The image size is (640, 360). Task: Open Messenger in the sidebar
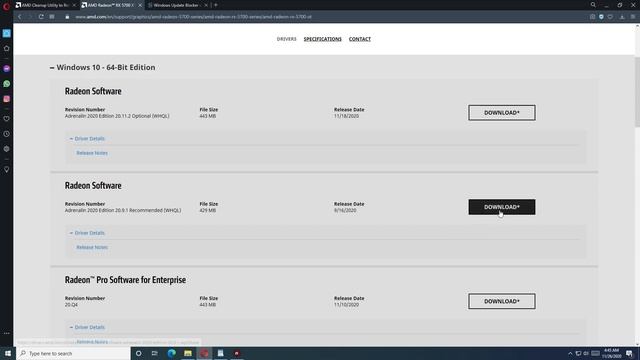click(7, 69)
